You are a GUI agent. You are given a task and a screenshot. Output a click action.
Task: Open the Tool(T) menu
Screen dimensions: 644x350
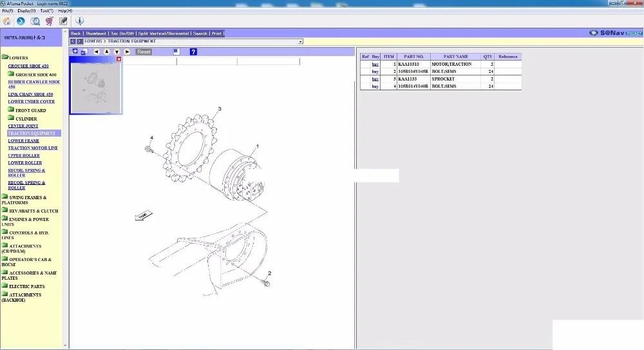click(46, 11)
